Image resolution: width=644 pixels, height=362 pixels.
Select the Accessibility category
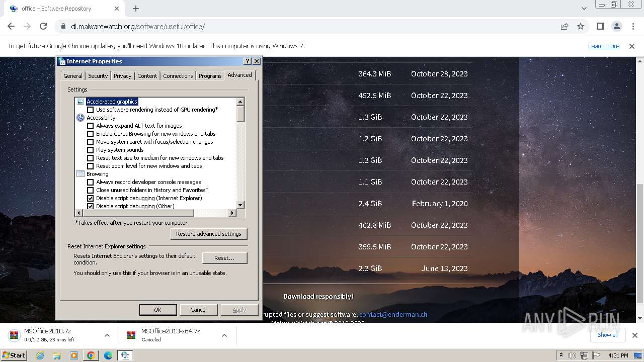(x=101, y=118)
